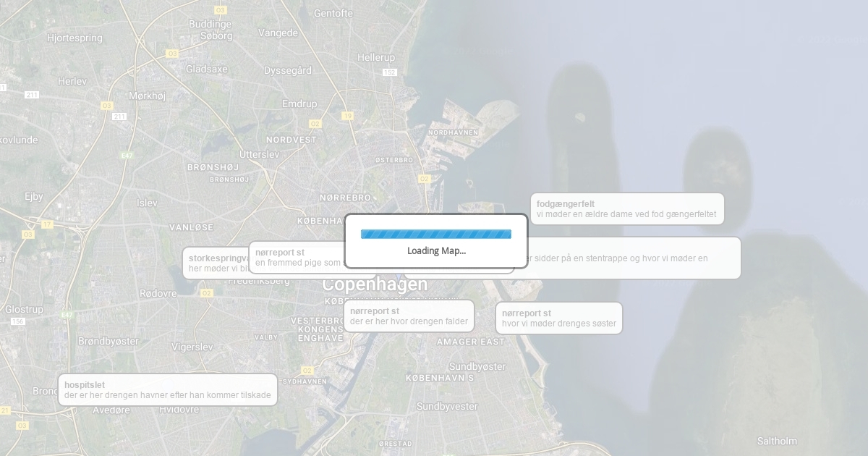
Task: Click the Copenhagen city label
Action: pyautogui.click(x=375, y=284)
